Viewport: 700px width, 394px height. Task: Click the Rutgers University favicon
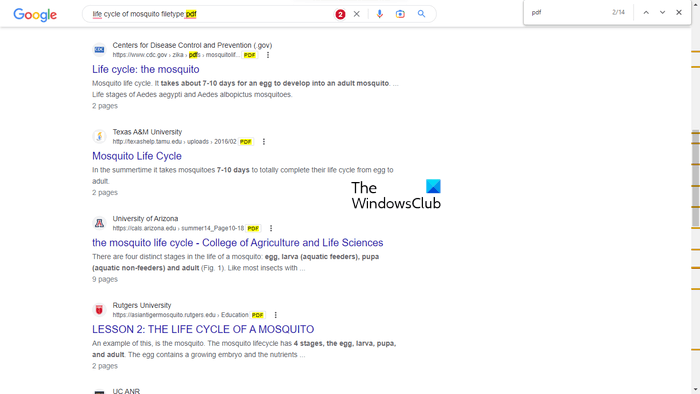click(x=99, y=309)
